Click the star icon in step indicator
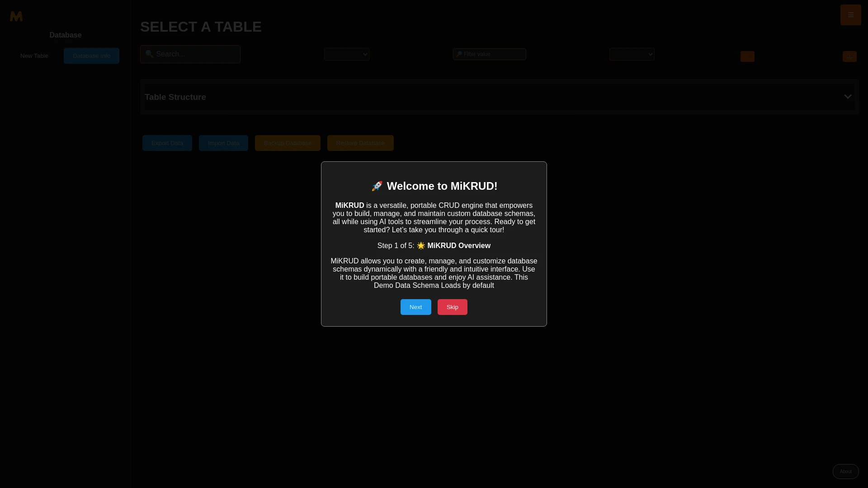 click(420, 245)
